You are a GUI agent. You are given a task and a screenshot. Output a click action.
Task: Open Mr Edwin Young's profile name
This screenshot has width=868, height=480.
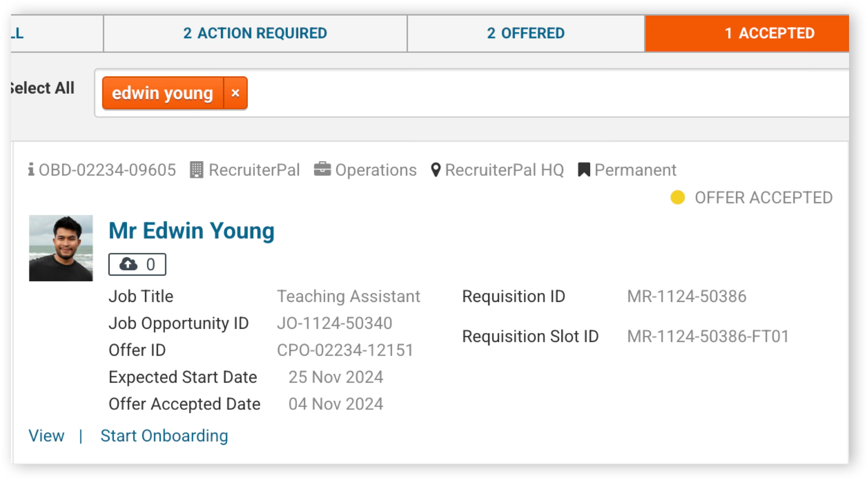pyautogui.click(x=192, y=231)
